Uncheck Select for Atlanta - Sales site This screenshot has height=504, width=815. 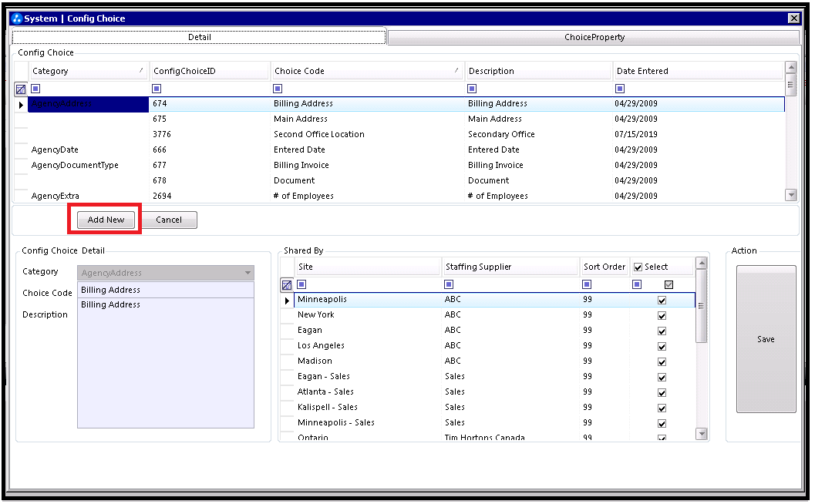662,393
